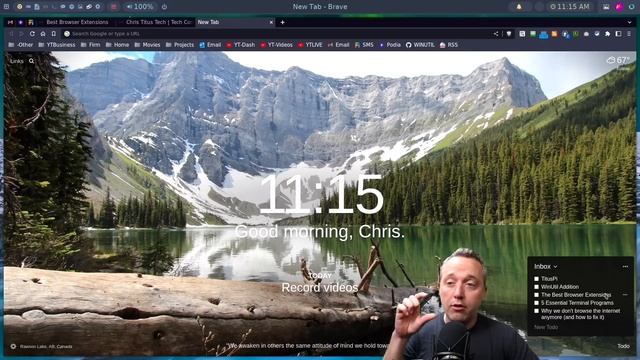The image size is (640, 360).
Task: Click the third pinned tab icon
Action: pyautogui.click(x=31, y=22)
